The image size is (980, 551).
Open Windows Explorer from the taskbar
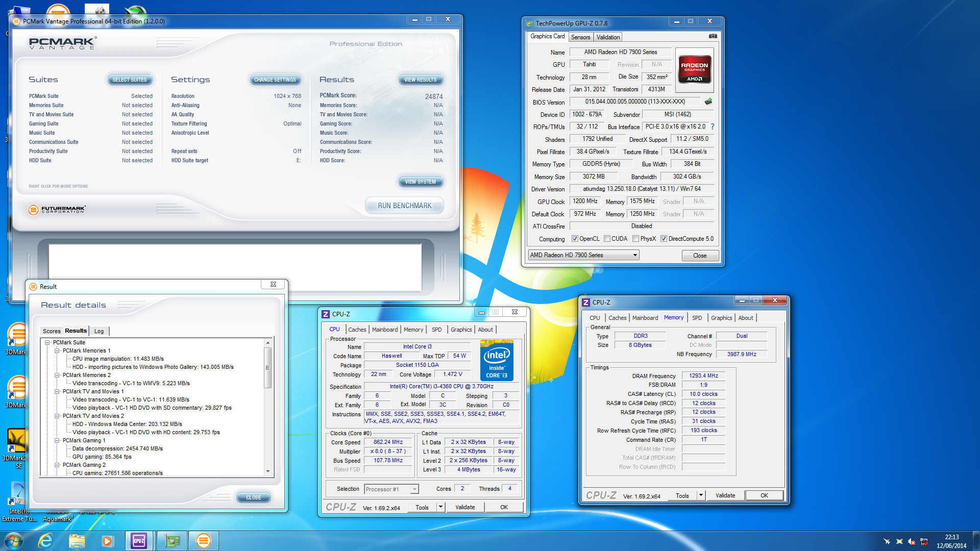pyautogui.click(x=77, y=541)
